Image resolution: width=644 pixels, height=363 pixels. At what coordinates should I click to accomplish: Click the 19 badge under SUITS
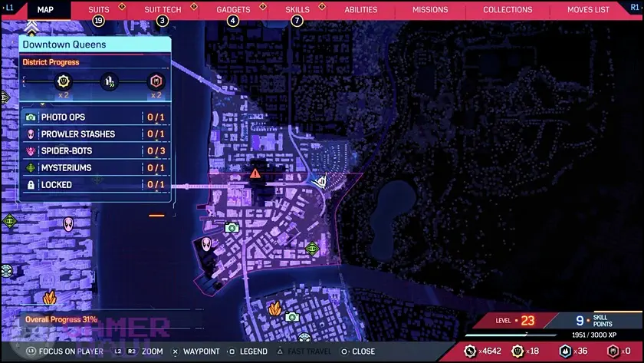tap(98, 21)
